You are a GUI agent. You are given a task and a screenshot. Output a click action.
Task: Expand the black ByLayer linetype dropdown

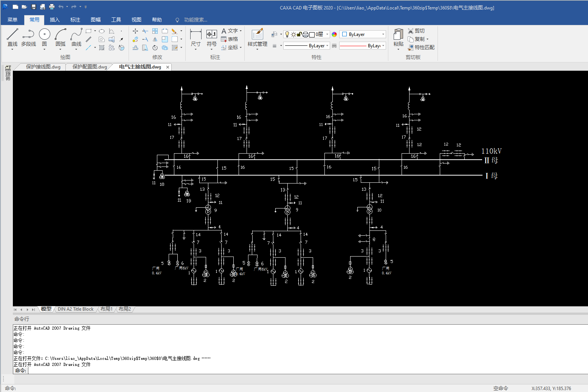click(327, 46)
